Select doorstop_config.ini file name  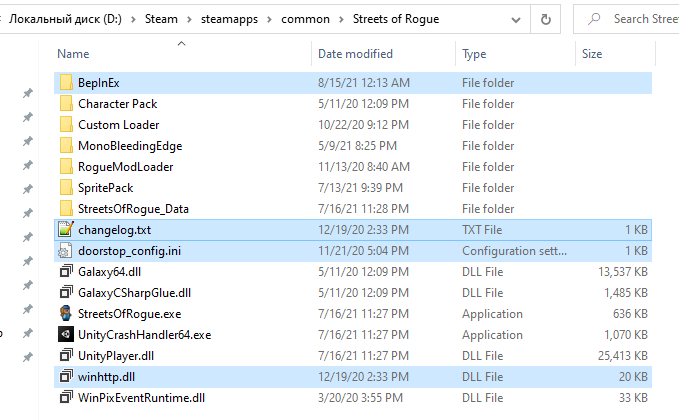[x=129, y=251]
